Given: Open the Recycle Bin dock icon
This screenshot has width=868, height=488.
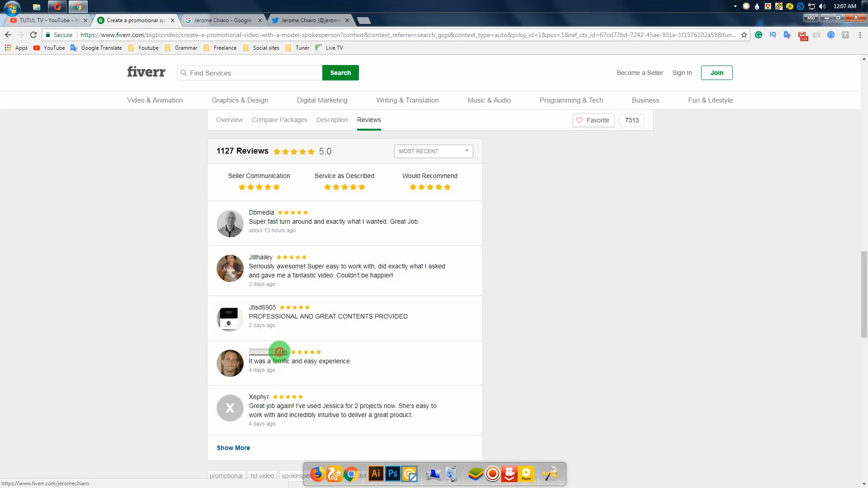Looking at the screenshot, I should tap(451, 474).
